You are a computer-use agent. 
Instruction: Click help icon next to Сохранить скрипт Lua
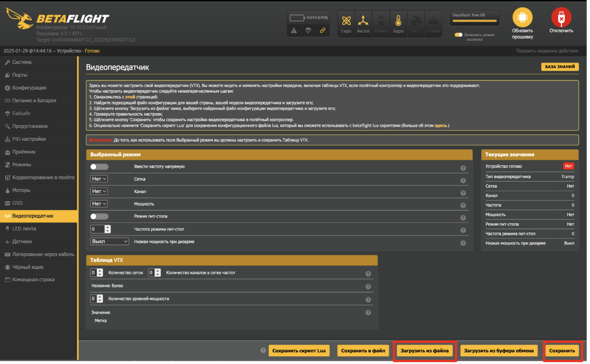pos(263,350)
